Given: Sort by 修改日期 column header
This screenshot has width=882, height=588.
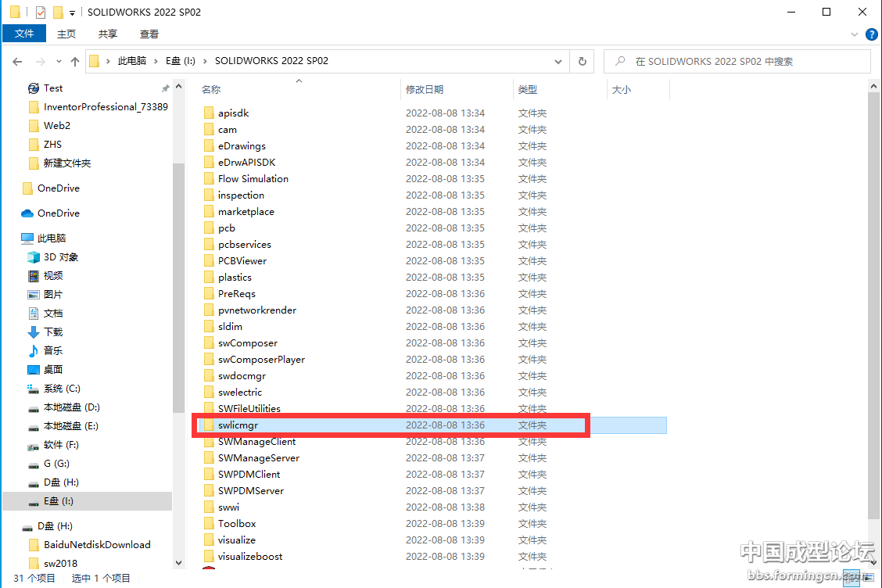Looking at the screenshot, I should point(425,90).
